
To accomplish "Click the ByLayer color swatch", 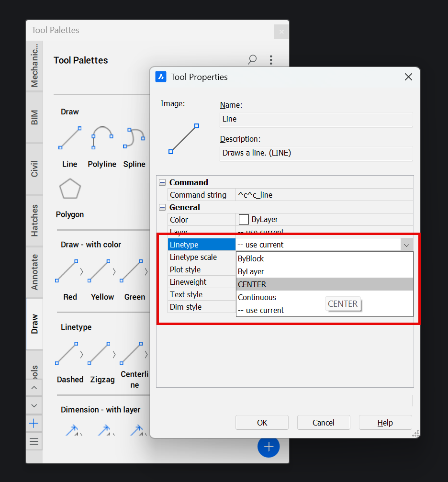I will point(244,220).
